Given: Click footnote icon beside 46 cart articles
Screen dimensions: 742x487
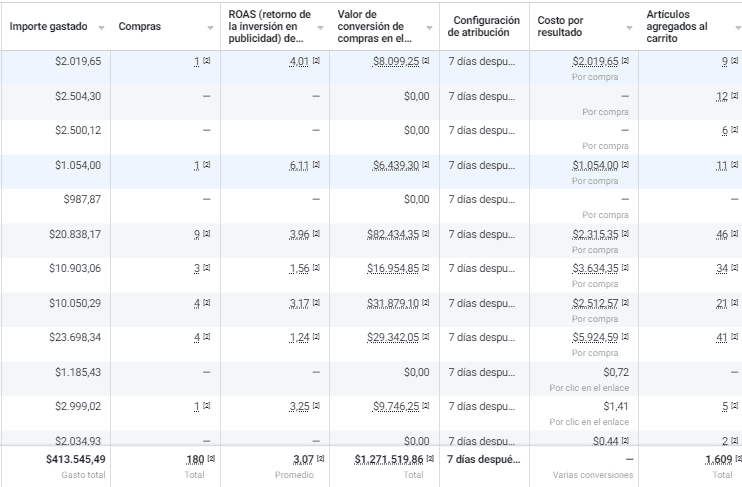Looking at the screenshot, I should tap(734, 234).
